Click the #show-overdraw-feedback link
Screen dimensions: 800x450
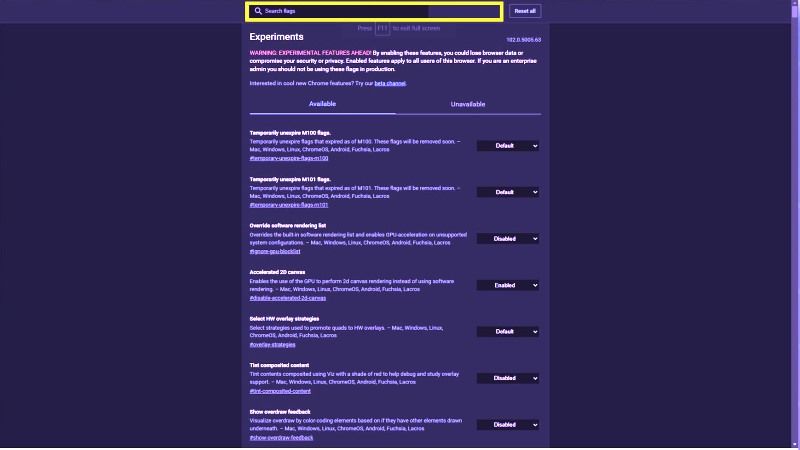[282, 438]
